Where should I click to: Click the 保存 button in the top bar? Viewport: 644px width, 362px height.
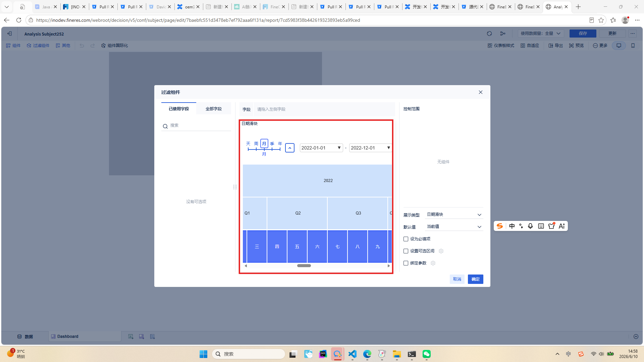point(583,34)
